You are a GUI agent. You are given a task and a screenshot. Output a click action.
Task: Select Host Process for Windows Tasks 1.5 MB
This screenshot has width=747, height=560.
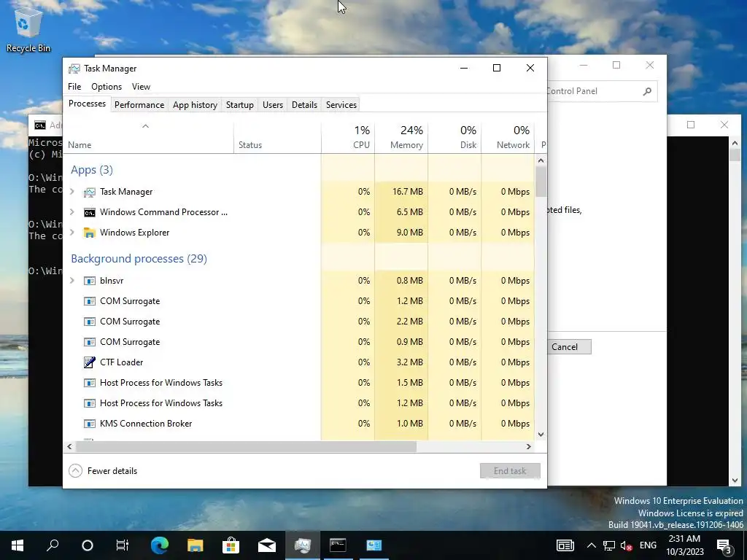(298, 383)
